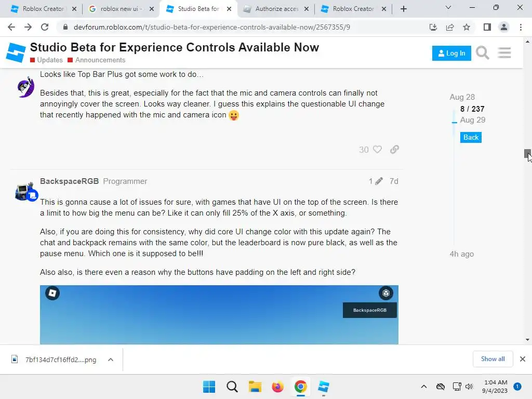Open the notification badge in taskbar
This screenshot has width=532, height=399.
[x=517, y=387]
